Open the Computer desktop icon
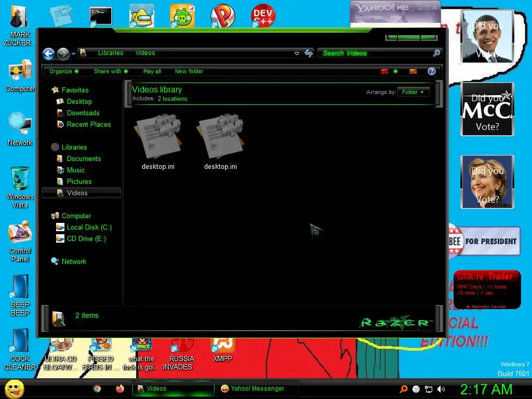The height and width of the screenshot is (399, 532). click(x=20, y=76)
